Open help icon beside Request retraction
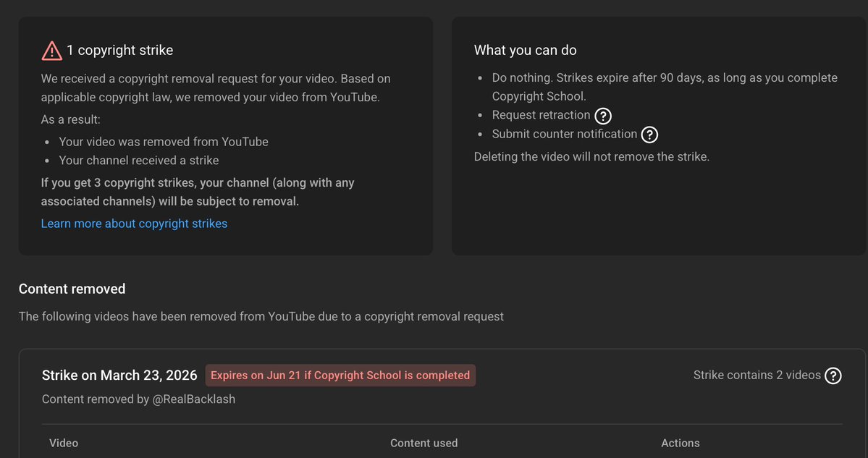868x458 pixels. coord(603,116)
